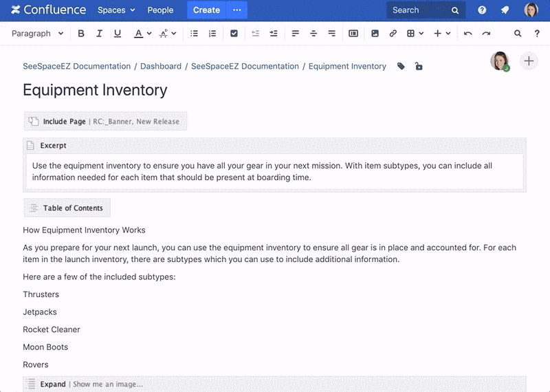Screen dimensions: 550x392
Task: Open the insert more content plus dropdown
Action: point(442,33)
